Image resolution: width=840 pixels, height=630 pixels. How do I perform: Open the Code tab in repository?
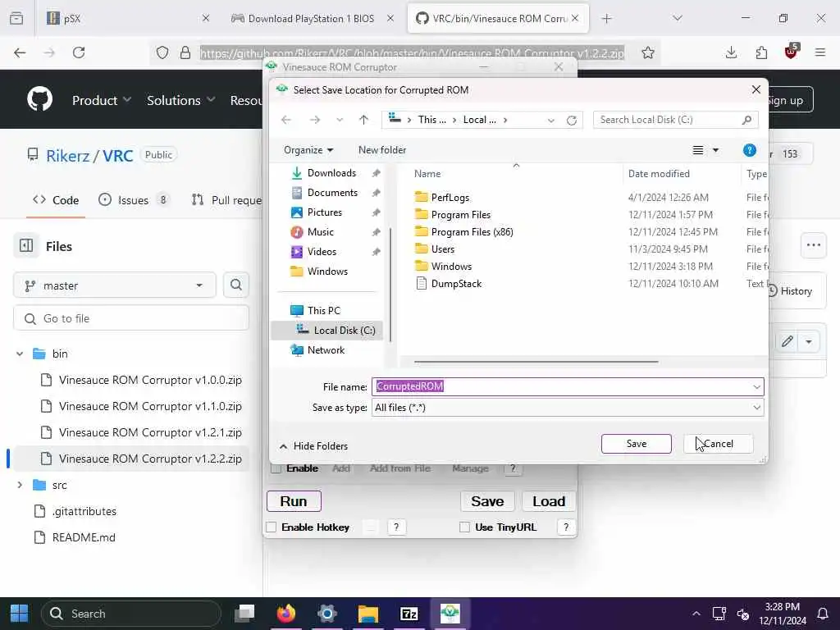point(56,200)
